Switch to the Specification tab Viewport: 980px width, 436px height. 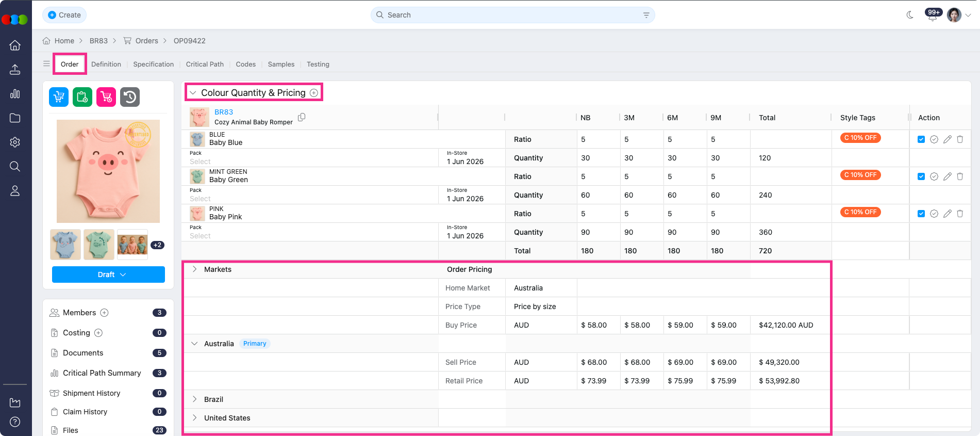pos(153,64)
